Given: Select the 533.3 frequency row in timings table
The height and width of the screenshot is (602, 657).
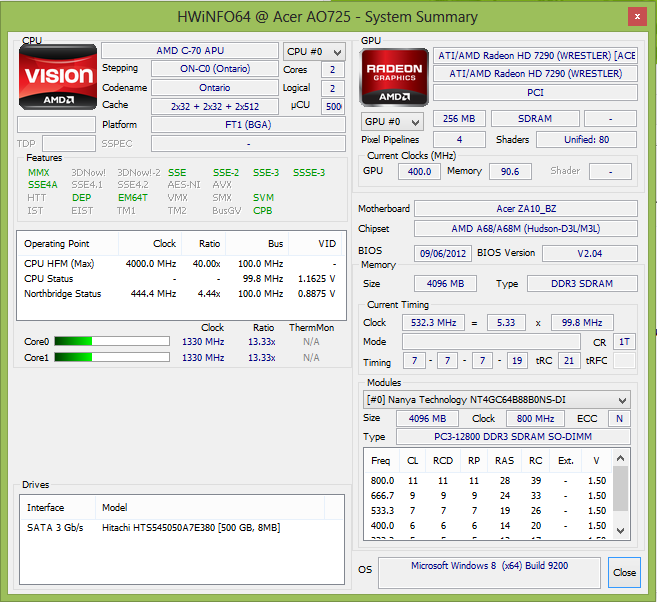Looking at the screenshot, I should click(488, 511).
